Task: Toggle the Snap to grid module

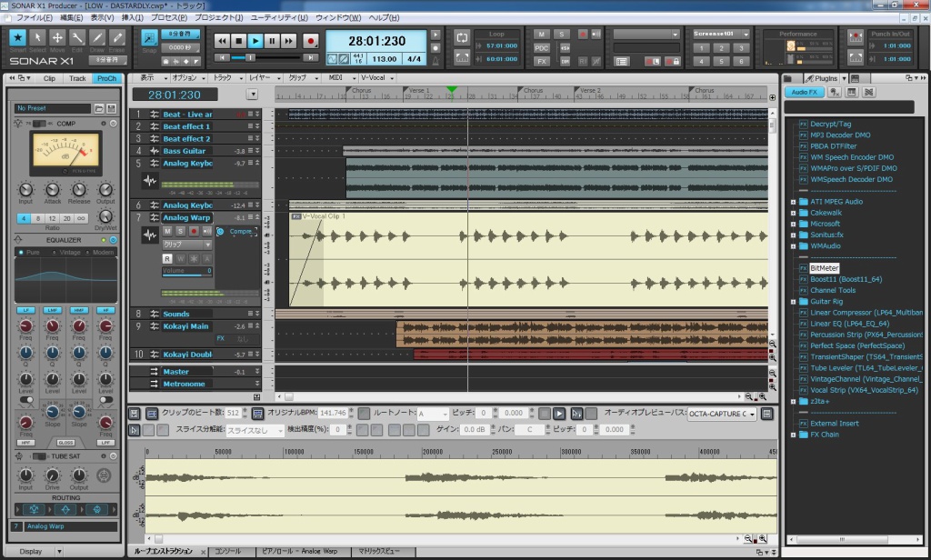Action: [150, 37]
